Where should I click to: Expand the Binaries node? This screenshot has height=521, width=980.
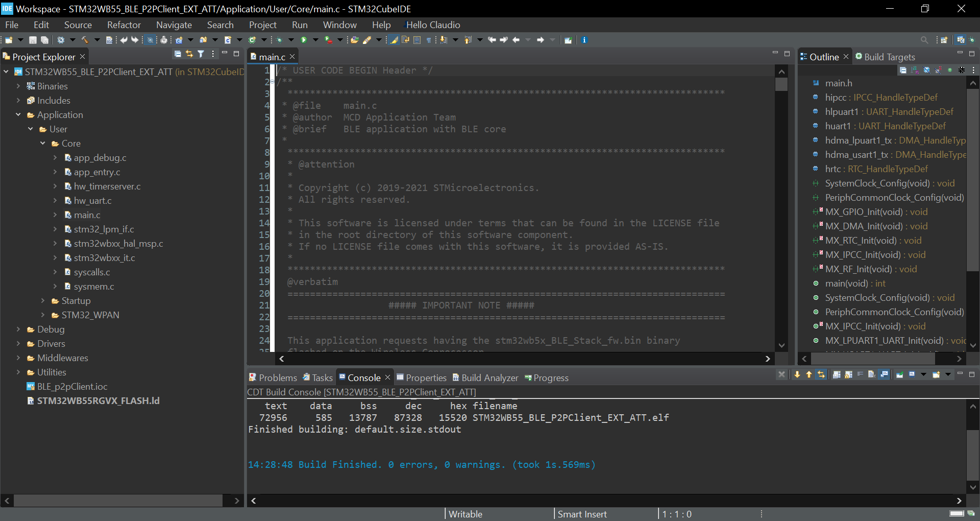pyautogui.click(x=18, y=86)
